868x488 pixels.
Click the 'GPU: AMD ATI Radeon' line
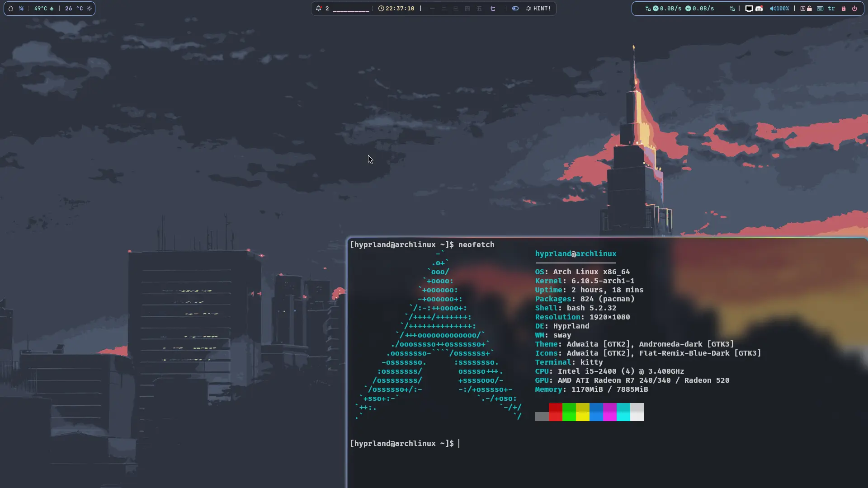632,380
